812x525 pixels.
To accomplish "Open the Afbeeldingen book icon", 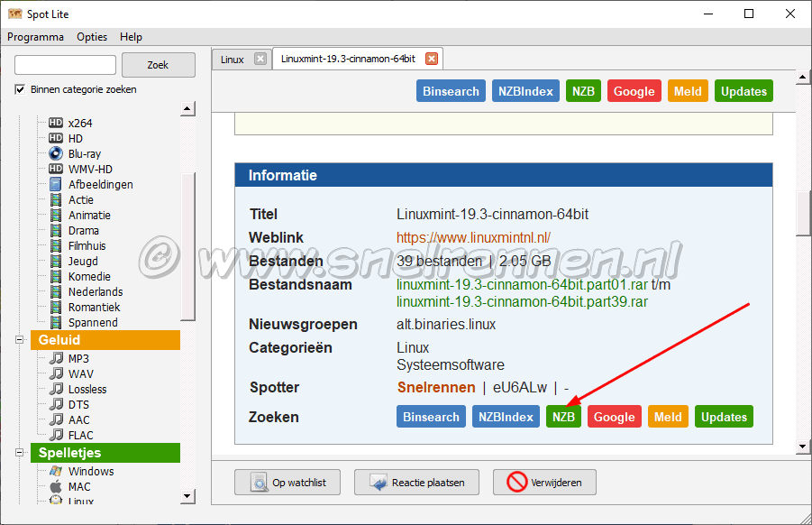I will point(55,184).
